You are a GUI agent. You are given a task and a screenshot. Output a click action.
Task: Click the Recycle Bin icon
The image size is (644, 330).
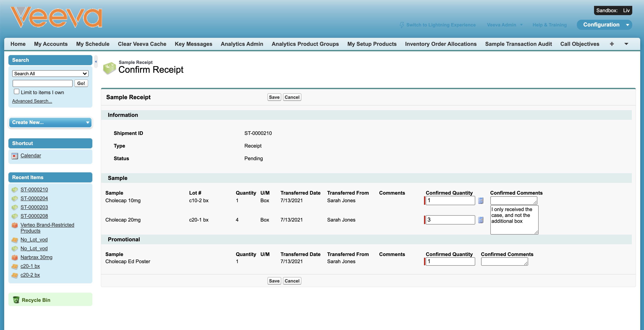click(16, 300)
